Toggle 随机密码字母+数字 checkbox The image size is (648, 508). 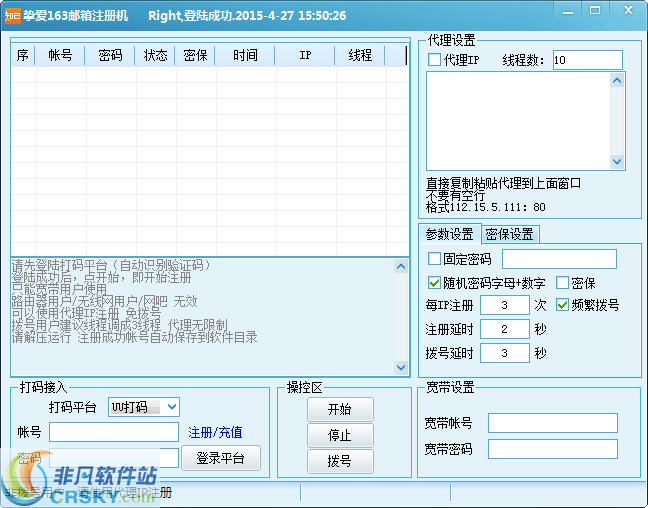tap(434, 283)
